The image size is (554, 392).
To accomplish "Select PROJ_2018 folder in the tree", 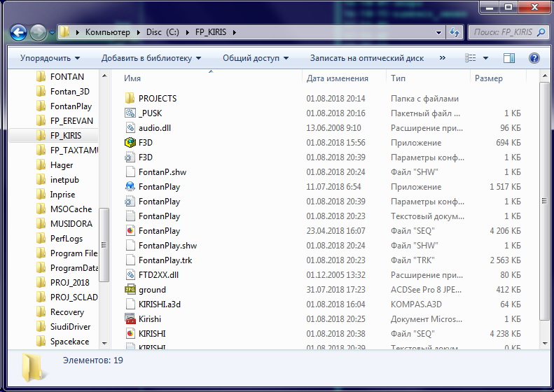I will 69,283.
